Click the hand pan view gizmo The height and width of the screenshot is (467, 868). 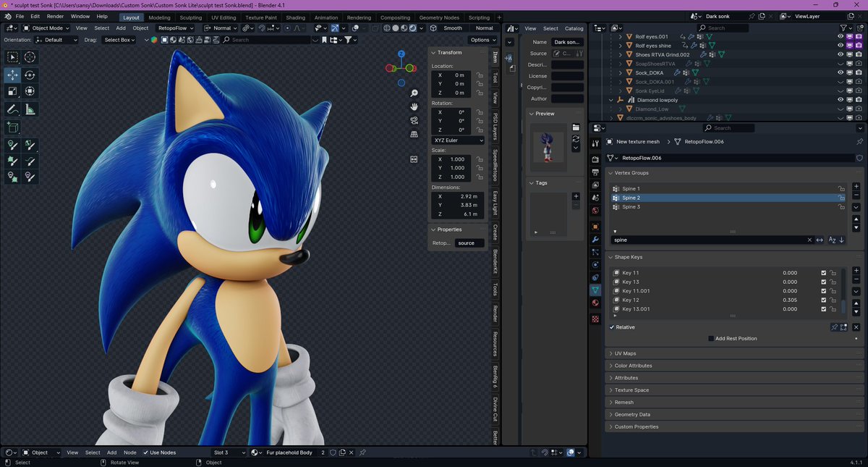pyautogui.click(x=414, y=106)
